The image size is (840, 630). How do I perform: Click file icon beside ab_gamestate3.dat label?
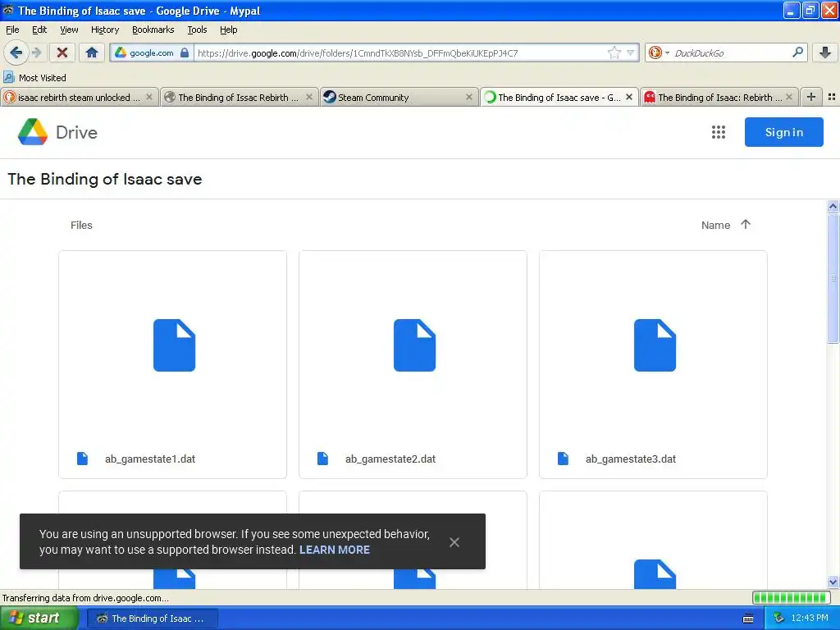(563, 459)
